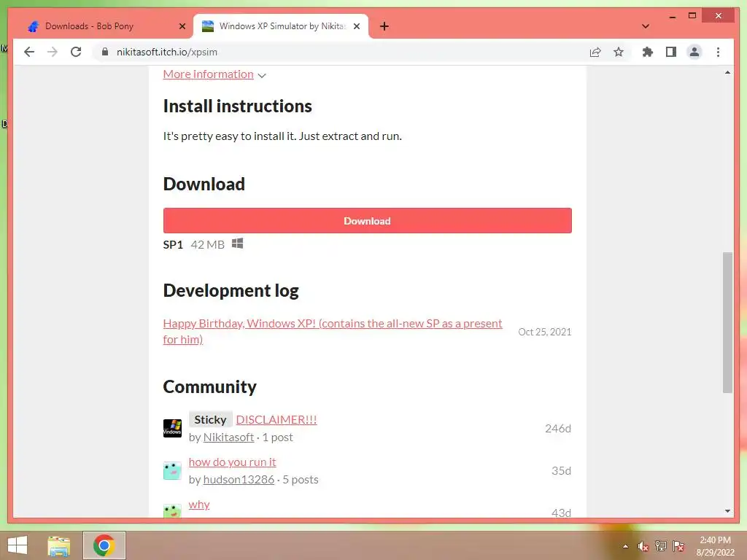This screenshot has width=747, height=560.
Task: View site security lock info
Action: 105,52
